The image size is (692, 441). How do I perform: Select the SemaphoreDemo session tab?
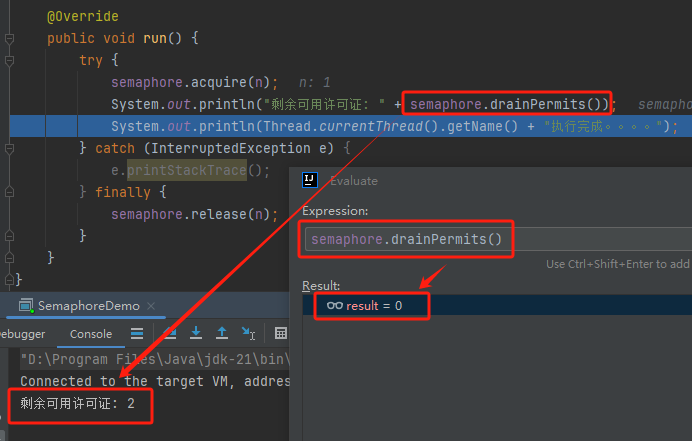[x=88, y=305]
